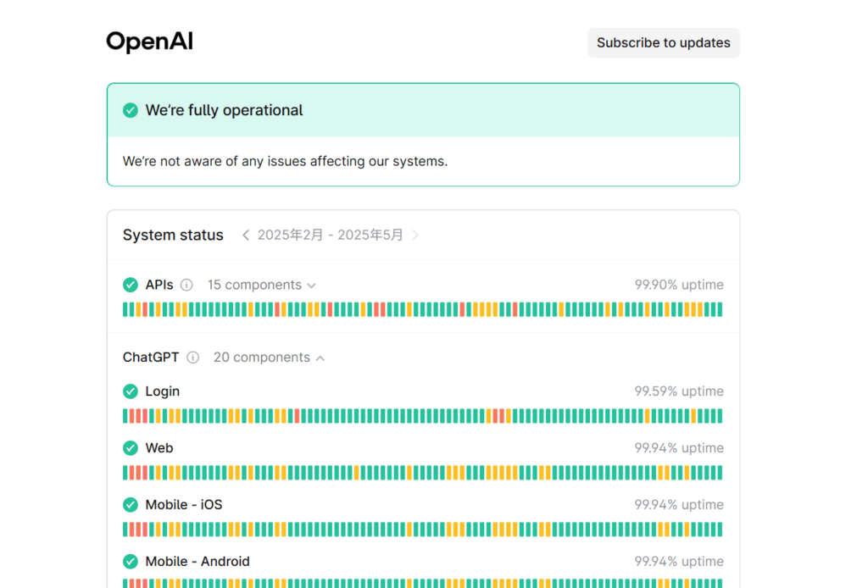Click the APIs component label
Viewport: 868px width, 588px height.
click(159, 285)
